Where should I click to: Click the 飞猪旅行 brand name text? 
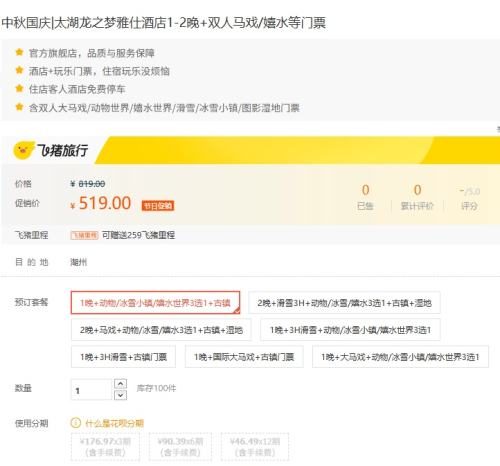(62, 150)
